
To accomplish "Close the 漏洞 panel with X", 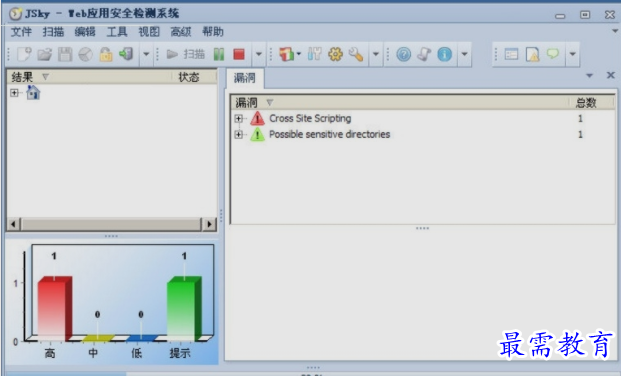I will tap(611, 75).
